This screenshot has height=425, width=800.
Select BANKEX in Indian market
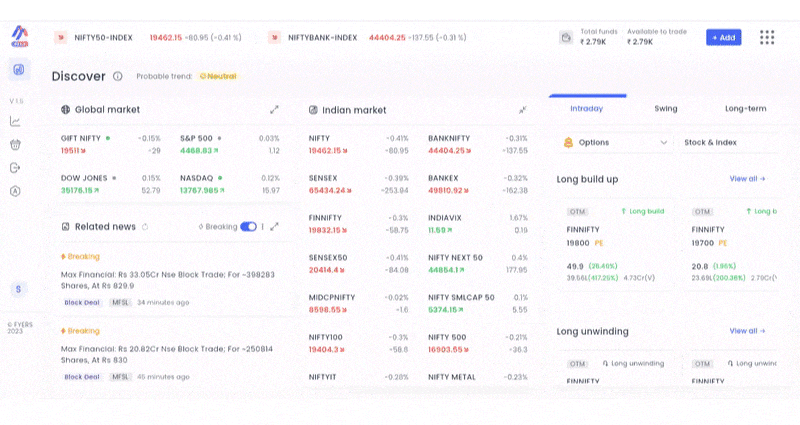[x=478, y=184]
